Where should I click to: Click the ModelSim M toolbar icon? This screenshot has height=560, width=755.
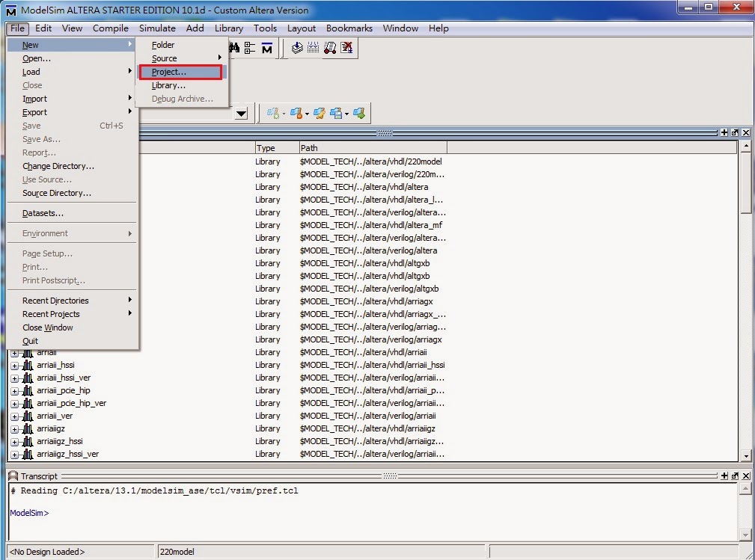(x=266, y=48)
